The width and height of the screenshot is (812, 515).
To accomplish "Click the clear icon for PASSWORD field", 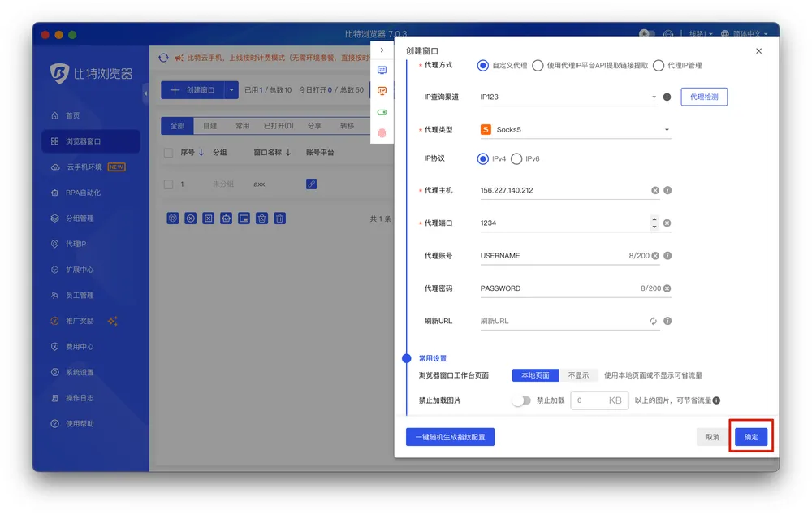I will click(x=667, y=288).
